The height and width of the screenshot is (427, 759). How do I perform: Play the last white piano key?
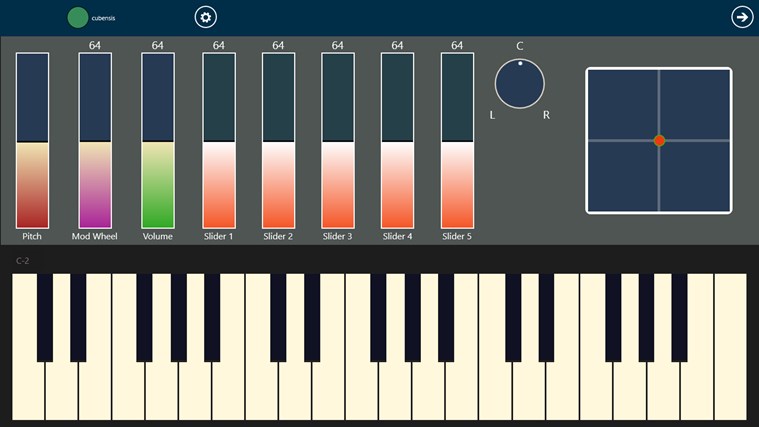click(730, 347)
